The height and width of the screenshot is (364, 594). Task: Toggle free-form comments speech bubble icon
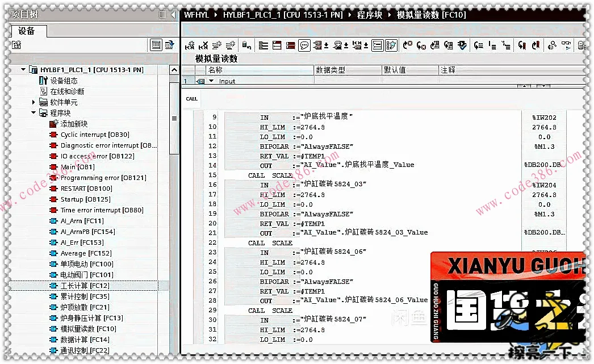(304, 45)
